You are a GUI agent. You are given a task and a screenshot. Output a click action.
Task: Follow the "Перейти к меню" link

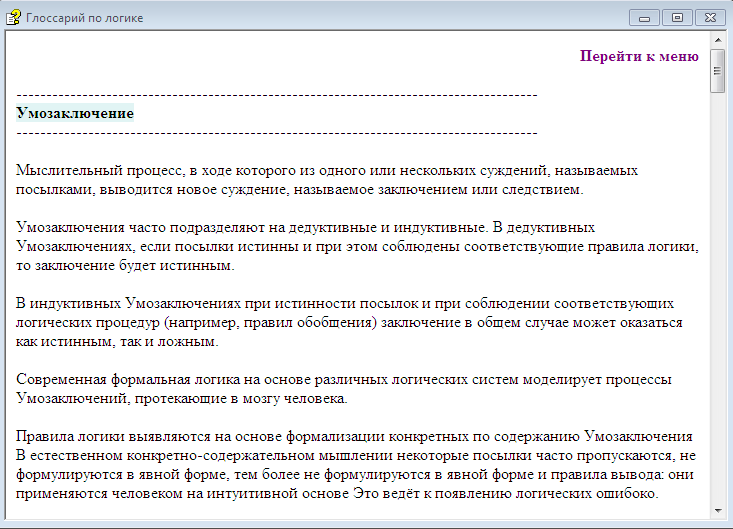(x=639, y=56)
